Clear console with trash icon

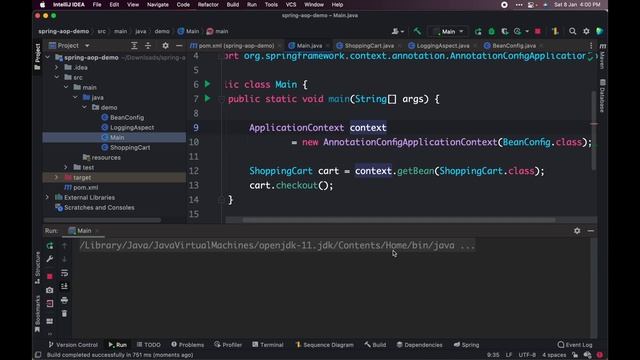click(64, 313)
